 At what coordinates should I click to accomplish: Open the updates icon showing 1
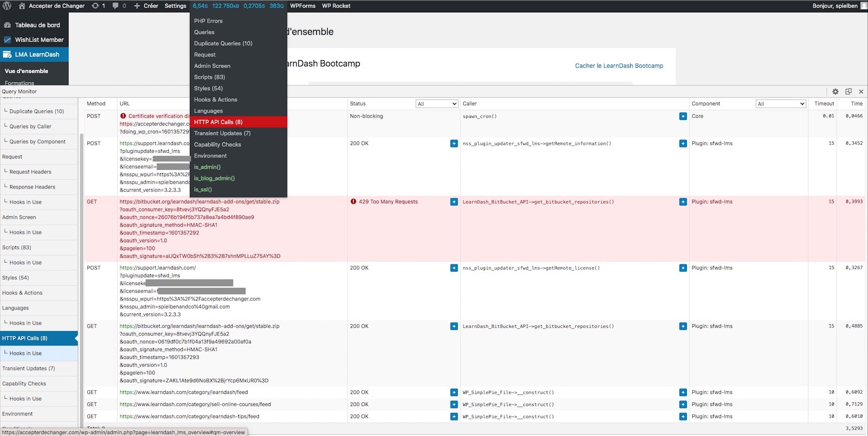tap(95, 6)
